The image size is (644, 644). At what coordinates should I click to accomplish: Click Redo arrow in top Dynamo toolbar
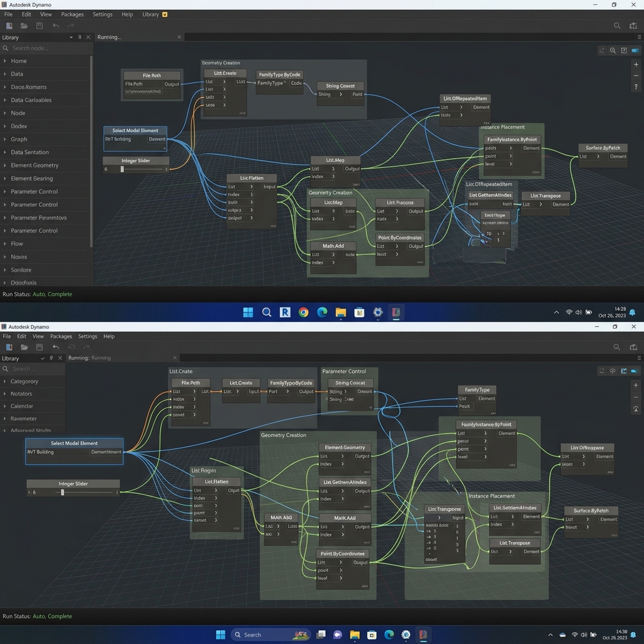70,26
